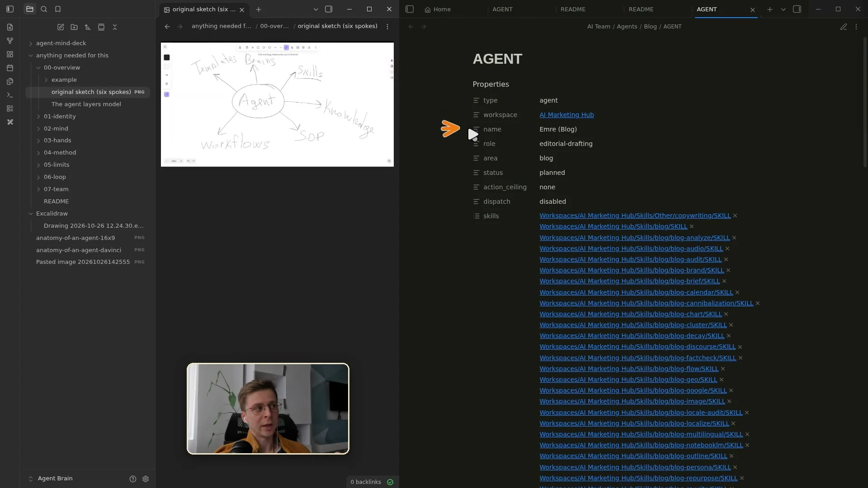Open daily note calendar ribbon icon

pos(10,68)
